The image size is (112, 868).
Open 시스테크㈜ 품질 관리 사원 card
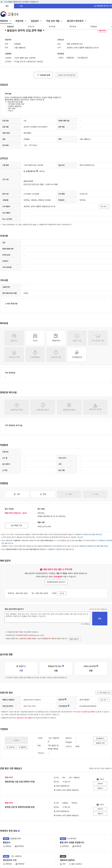point(84,842)
